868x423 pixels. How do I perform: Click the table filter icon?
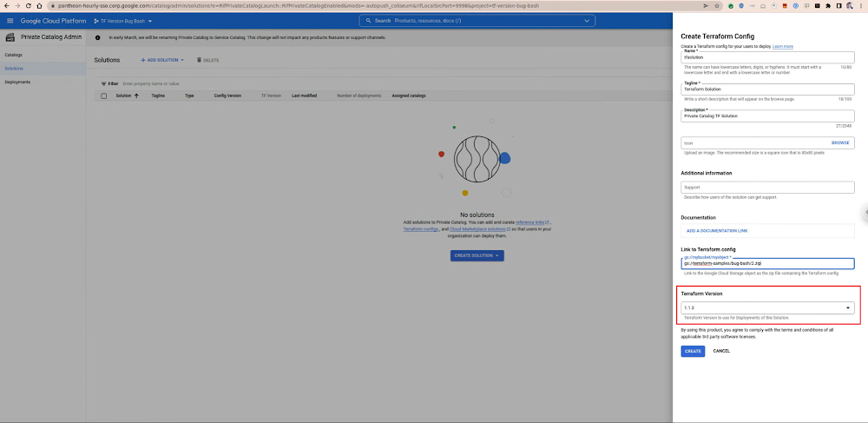click(x=103, y=83)
